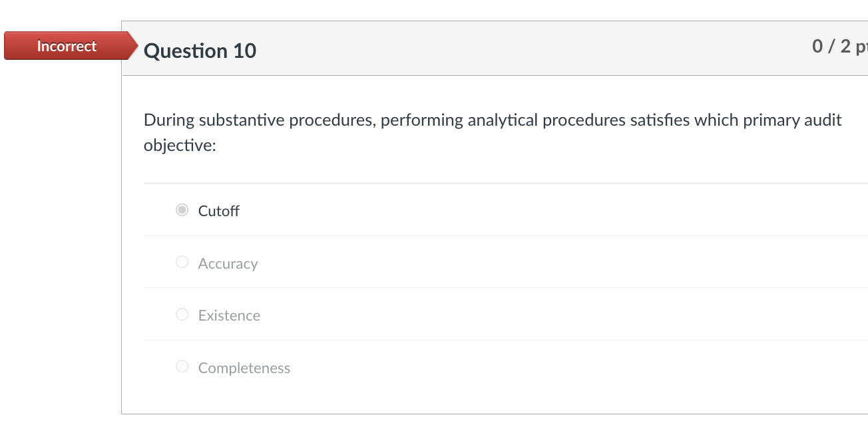Image resolution: width=868 pixels, height=431 pixels.
Task: Click the 0 / 2 points score label
Action: [x=837, y=46]
